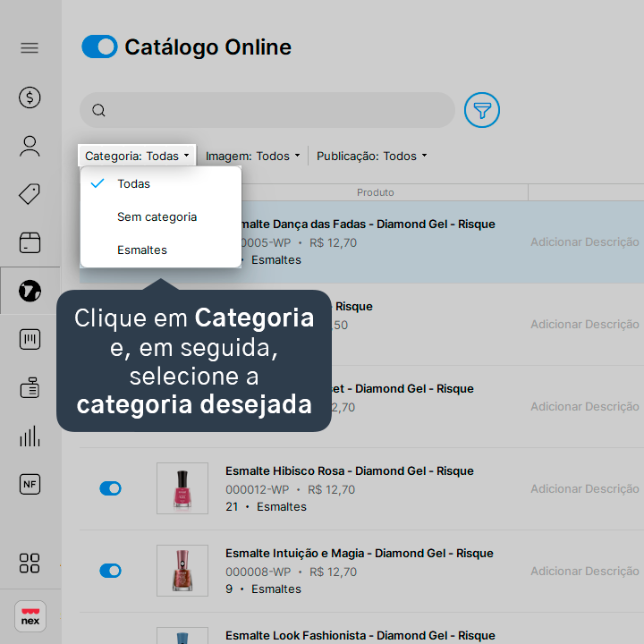This screenshot has width=644, height=644.
Task: Click Esmalte Intuição e Magia product name
Action: click(x=359, y=554)
